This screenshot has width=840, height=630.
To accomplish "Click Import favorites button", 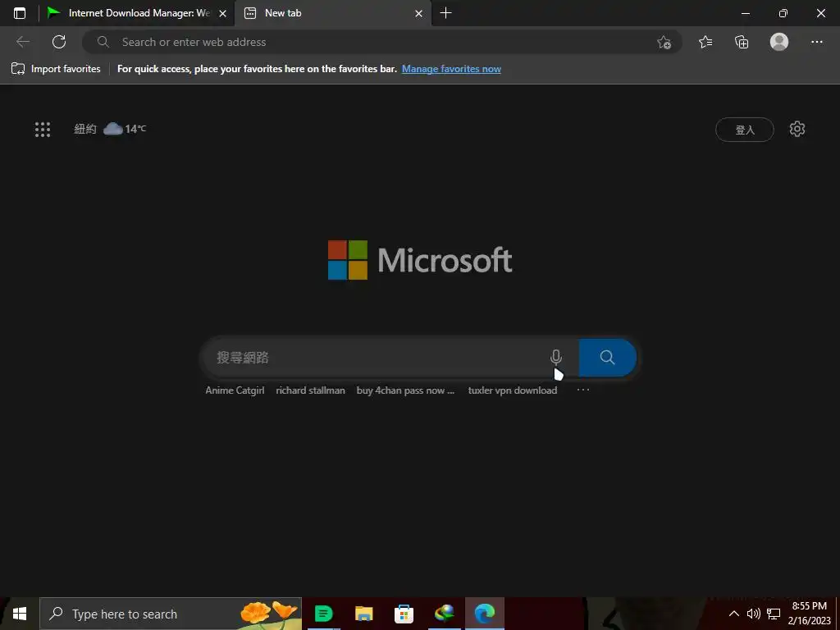I will click(x=56, y=69).
